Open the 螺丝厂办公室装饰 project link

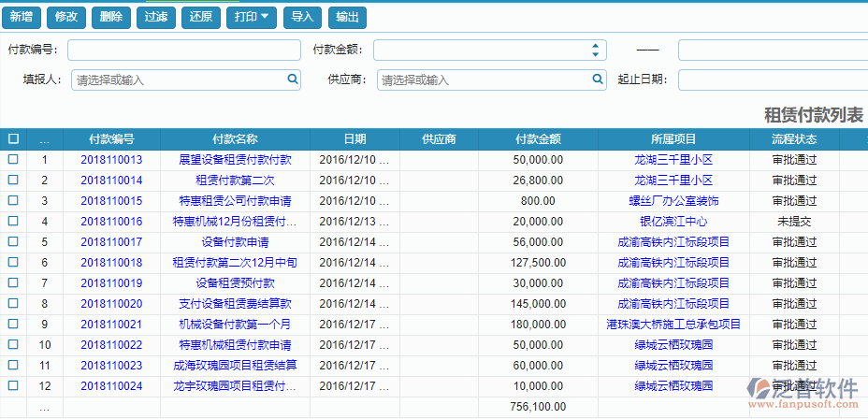tap(673, 201)
